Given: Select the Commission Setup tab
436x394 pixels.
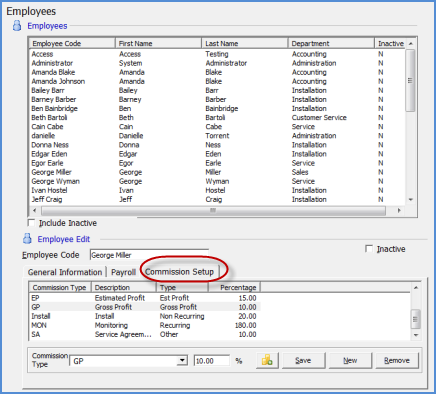Looking at the screenshot, I should tap(179, 272).
